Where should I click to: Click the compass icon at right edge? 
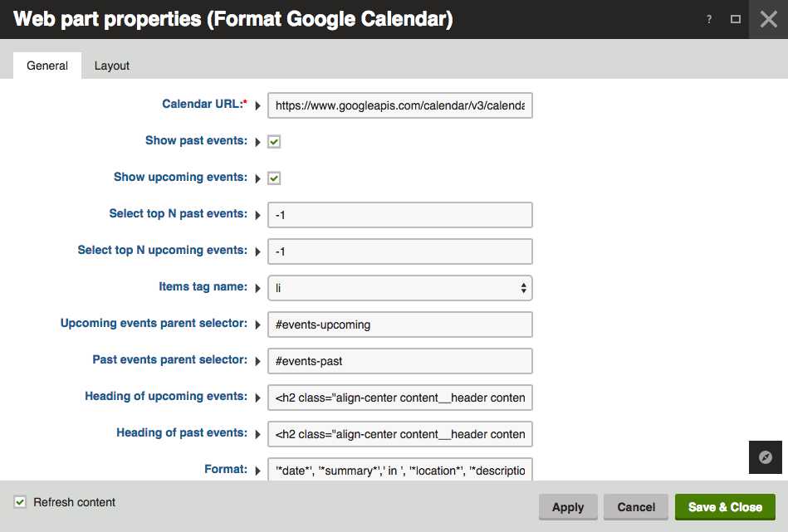click(x=766, y=457)
